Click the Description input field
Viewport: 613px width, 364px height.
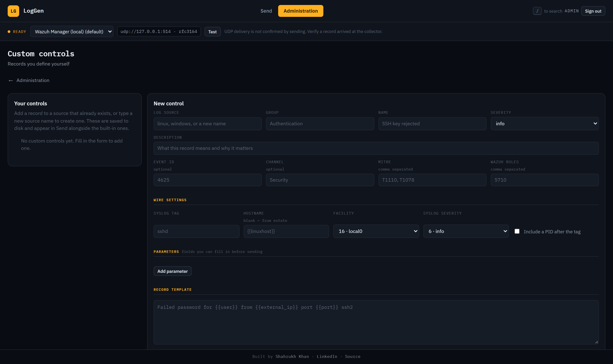coord(376,148)
